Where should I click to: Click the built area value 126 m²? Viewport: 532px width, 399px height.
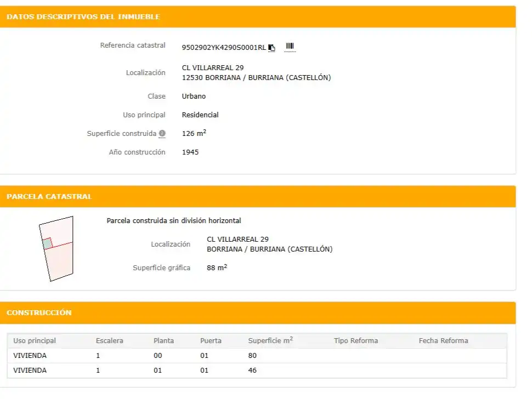coord(194,133)
